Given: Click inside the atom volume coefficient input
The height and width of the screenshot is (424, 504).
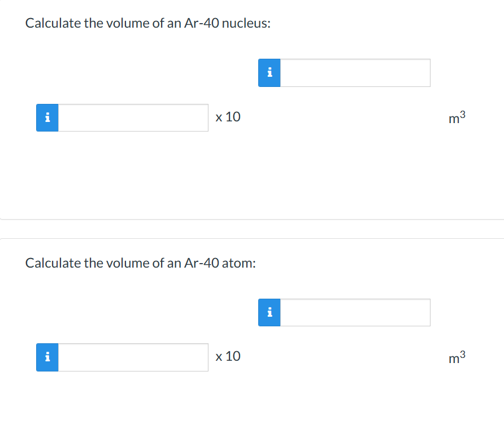Looking at the screenshot, I should [133, 357].
